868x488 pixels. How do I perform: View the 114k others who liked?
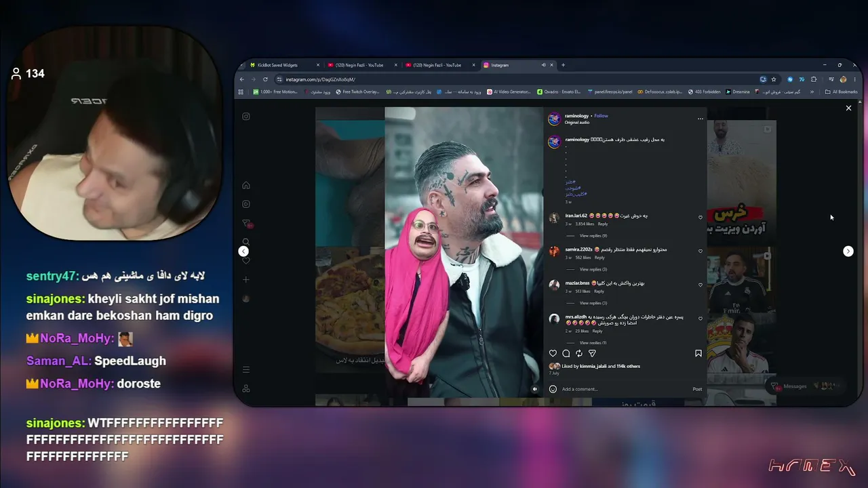(x=629, y=366)
